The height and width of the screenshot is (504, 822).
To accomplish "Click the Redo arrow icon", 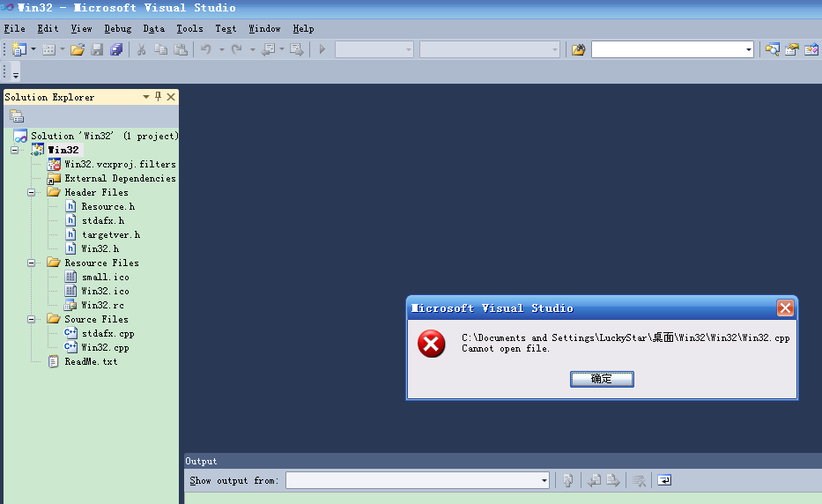I will (237, 50).
